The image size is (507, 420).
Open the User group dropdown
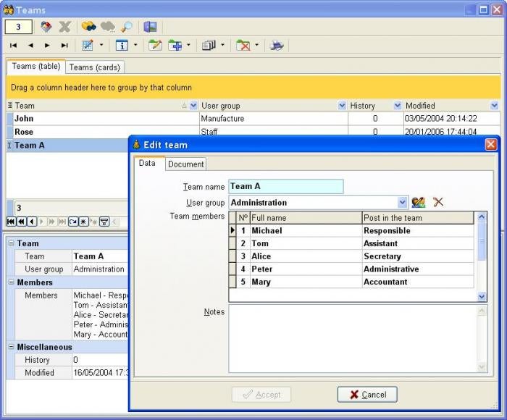pyautogui.click(x=403, y=203)
